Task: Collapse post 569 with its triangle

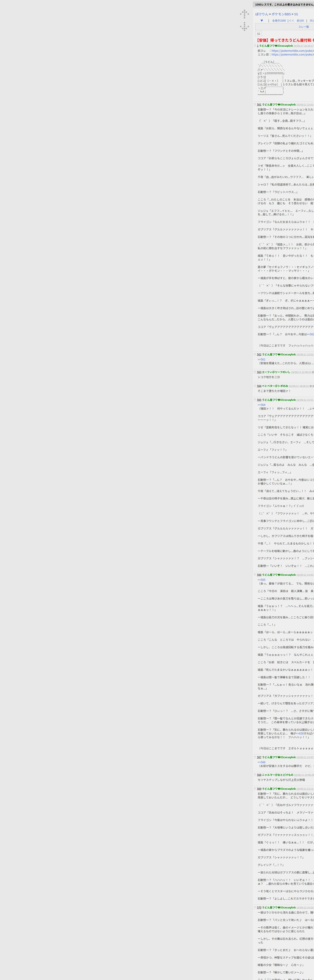Action: click(x=255, y=789)
